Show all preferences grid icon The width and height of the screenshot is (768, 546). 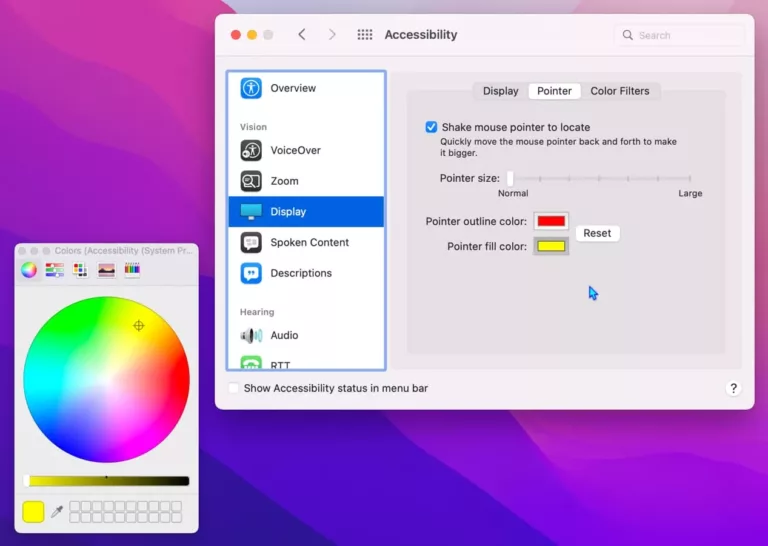365,35
